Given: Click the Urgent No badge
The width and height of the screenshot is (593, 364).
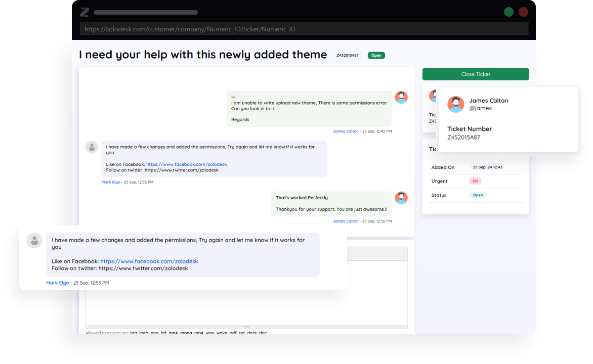Looking at the screenshot, I should click(476, 181).
